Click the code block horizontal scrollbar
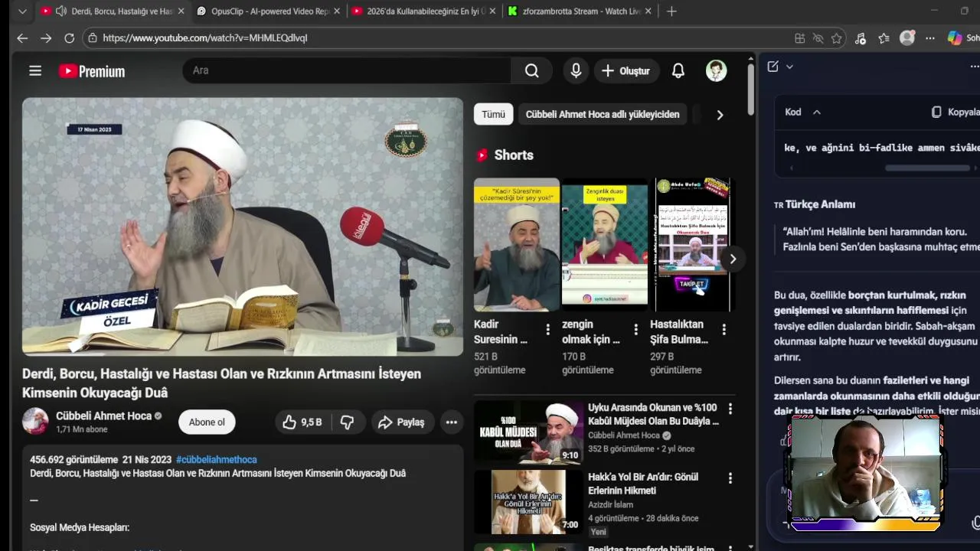The height and width of the screenshot is (551, 980). (927, 168)
